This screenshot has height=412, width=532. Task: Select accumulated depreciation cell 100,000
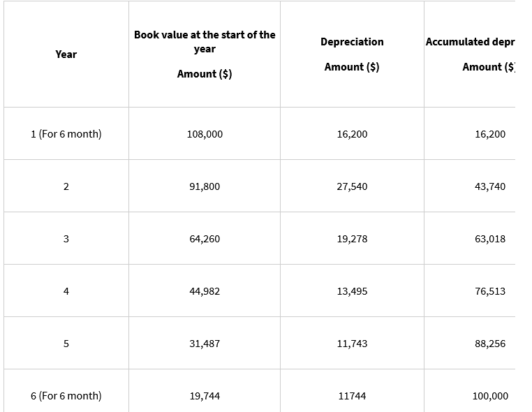pyautogui.click(x=490, y=396)
